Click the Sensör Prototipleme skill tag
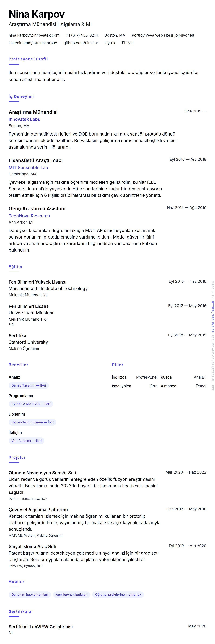The width and height of the screenshot is (215, 644). (32, 422)
